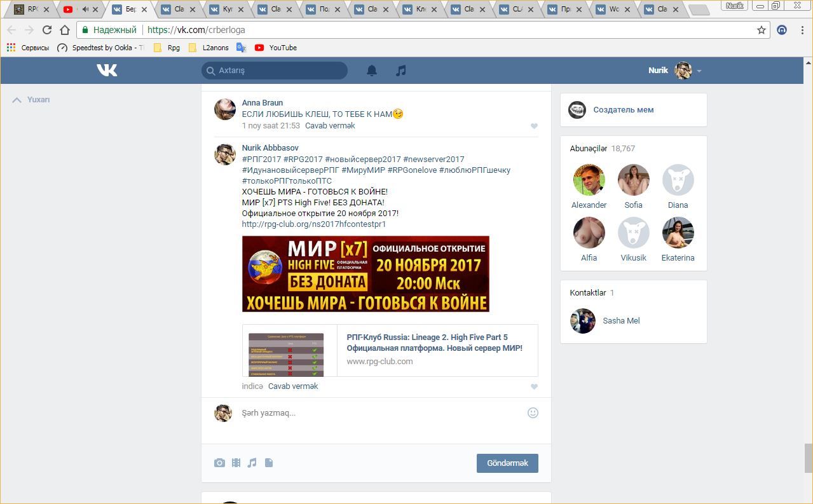Click the Axtarış search field
The height and width of the screenshot is (504, 813).
click(x=275, y=71)
